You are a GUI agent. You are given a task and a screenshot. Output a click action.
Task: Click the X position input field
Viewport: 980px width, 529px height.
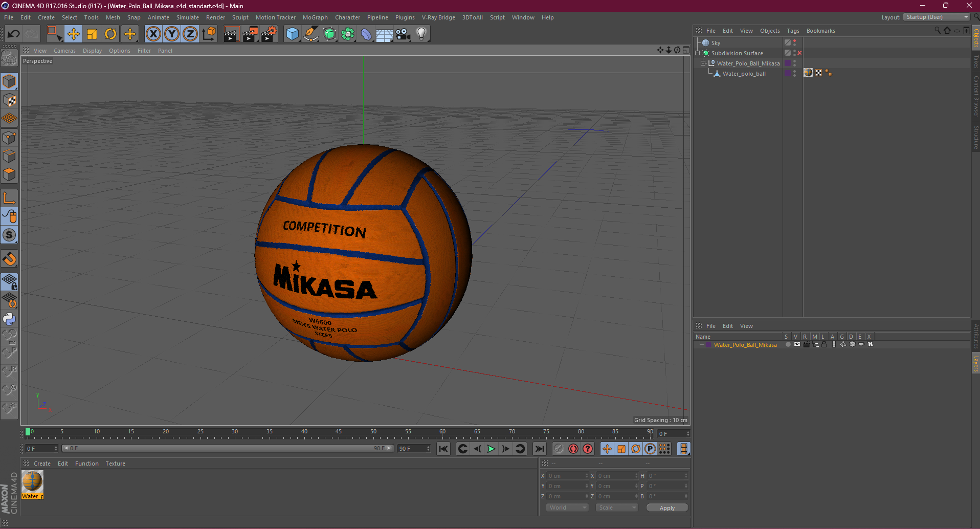[x=567, y=476]
